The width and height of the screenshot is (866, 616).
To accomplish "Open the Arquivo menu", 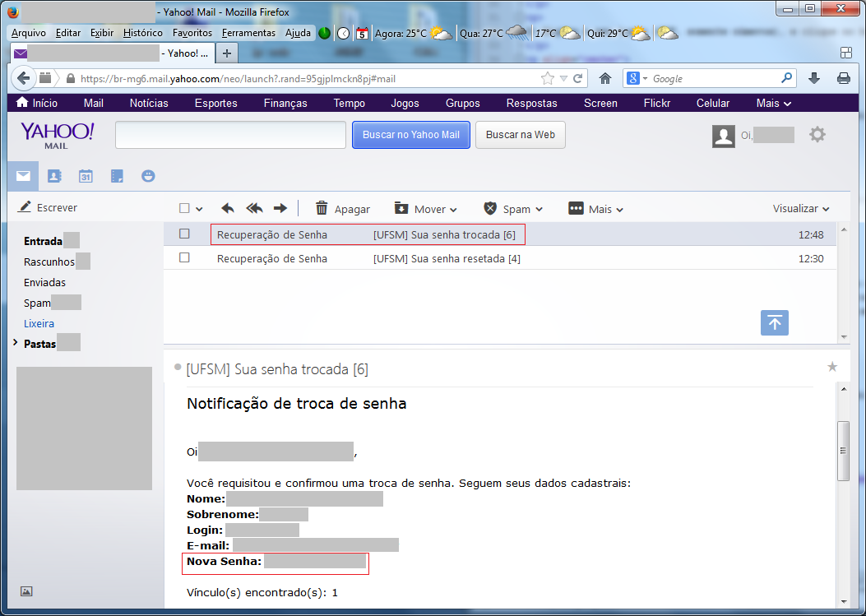I will (x=29, y=33).
